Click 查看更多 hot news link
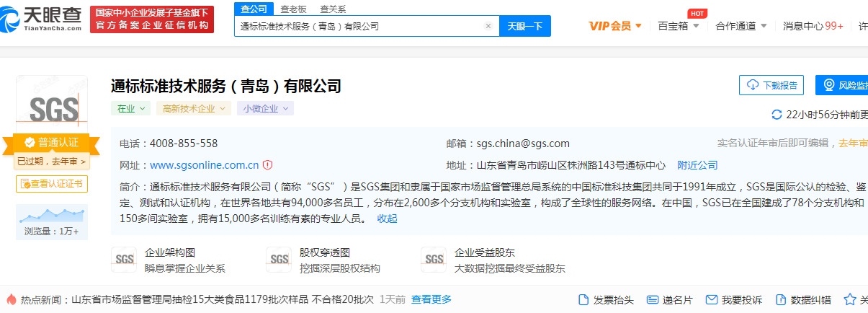 pyautogui.click(x=431, y=299)
